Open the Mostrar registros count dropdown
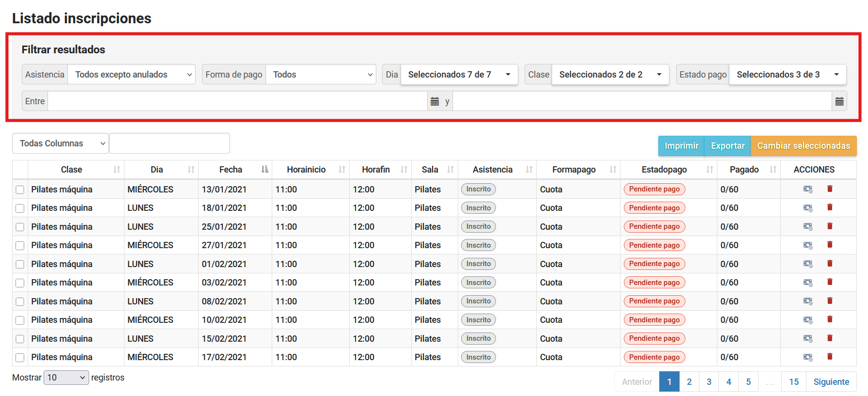This screenshot has height=396, width=868. (66, 378)
